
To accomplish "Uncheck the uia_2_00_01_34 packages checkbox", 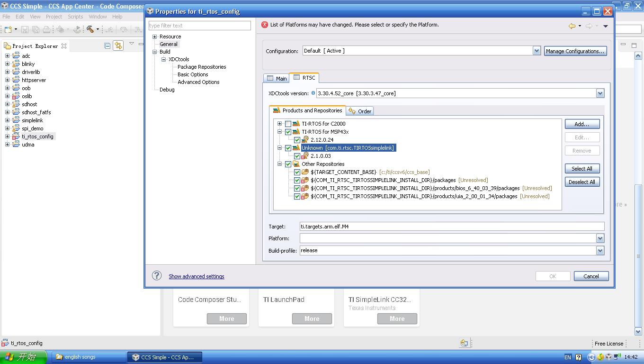I will [x=297, y=196].
